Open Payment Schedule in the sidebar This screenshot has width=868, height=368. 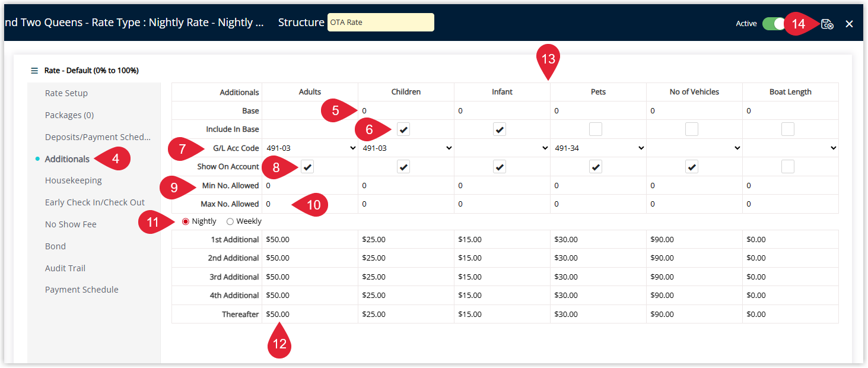point(82,290)
